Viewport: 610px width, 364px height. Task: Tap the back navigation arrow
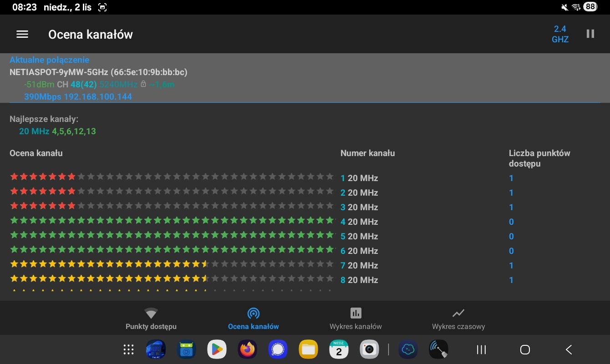click(x=569, y=349)
